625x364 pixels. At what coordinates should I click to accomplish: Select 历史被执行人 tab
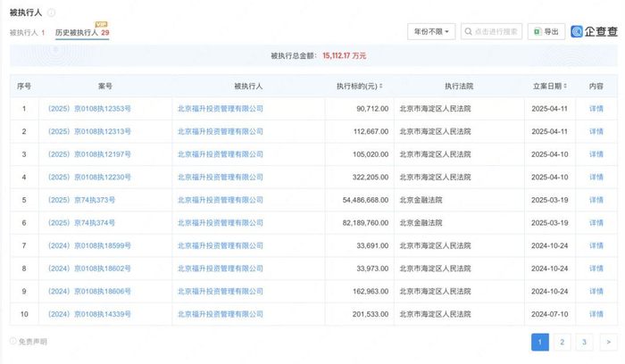pos(80,33)
